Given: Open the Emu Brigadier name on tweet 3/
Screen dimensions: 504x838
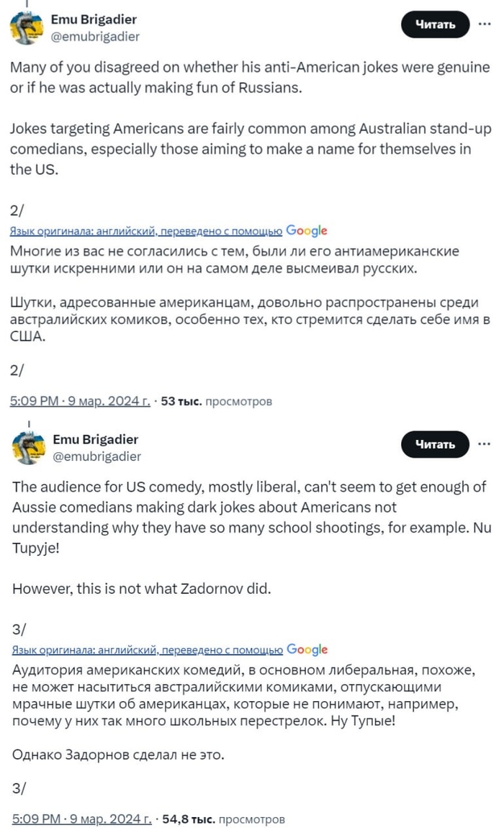Looking at the screenshot, I should coord(95,439).
